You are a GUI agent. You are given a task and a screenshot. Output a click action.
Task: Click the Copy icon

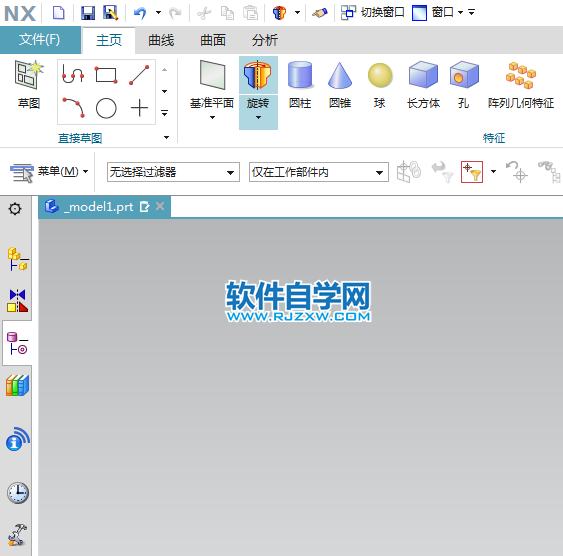pyautogui.click(x=227, y=13)
